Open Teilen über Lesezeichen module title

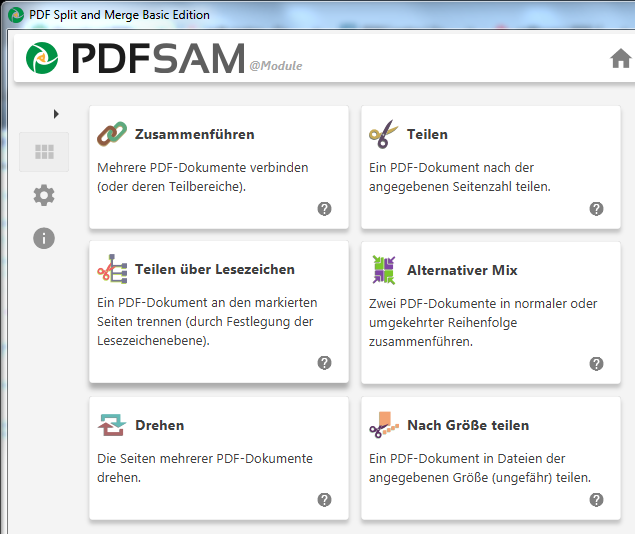pyautogui.click(x=215, y=269)
